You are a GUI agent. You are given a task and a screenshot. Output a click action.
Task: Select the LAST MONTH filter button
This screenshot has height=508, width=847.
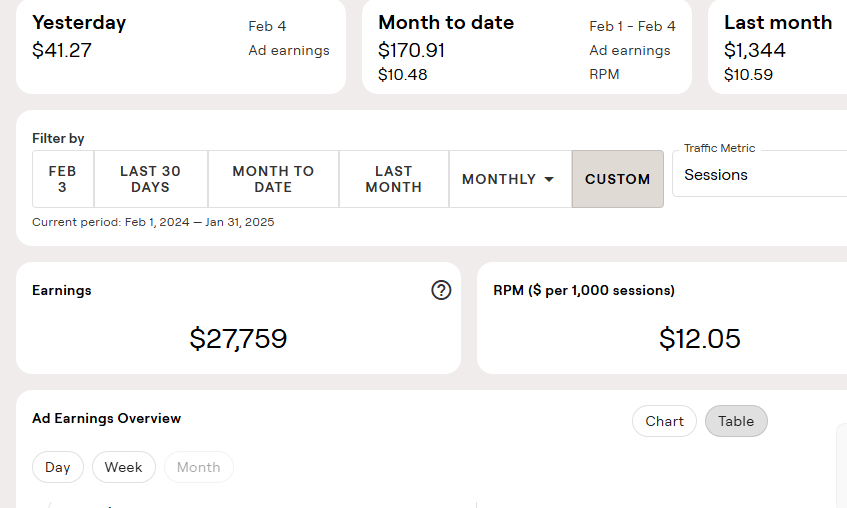point(393,179)
